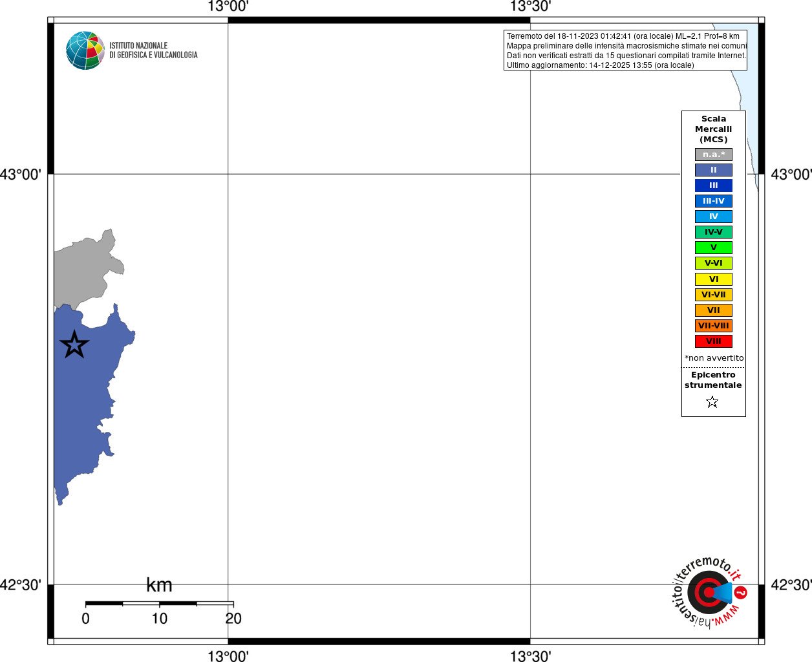Select the gray n.a.* legend swatch

click(x=714, y=155)
